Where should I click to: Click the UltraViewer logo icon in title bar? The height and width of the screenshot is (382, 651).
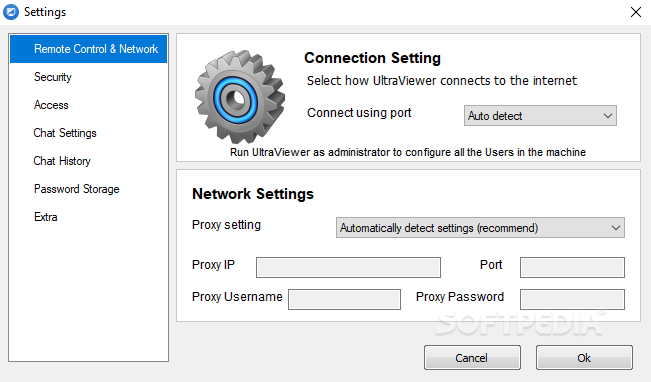click(x=11, y=12)
